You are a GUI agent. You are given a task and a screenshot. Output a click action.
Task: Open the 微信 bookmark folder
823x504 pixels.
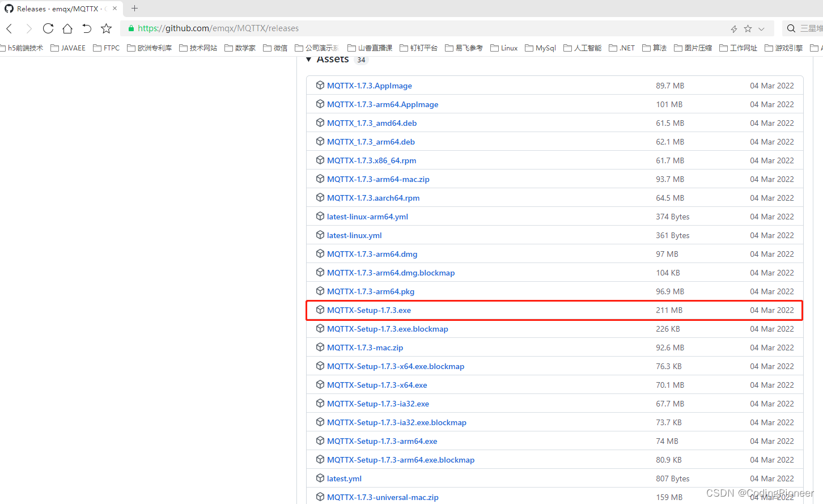coord(275,48)
